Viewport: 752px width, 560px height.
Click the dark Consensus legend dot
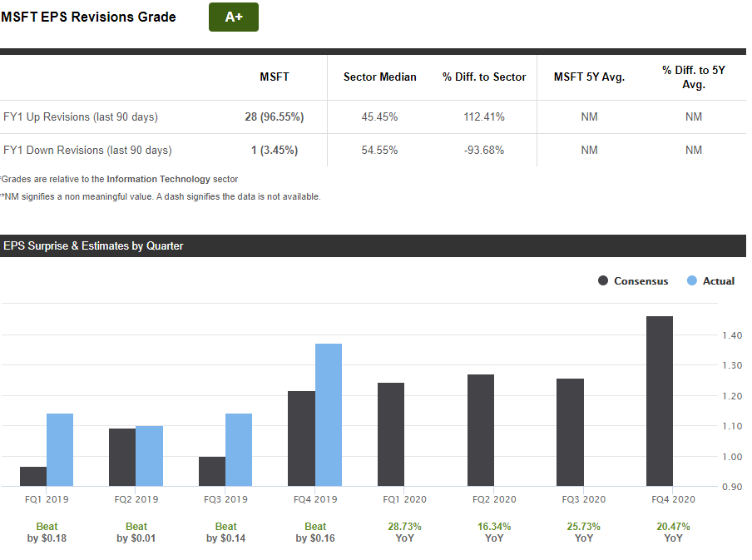[x=603, y=280]
